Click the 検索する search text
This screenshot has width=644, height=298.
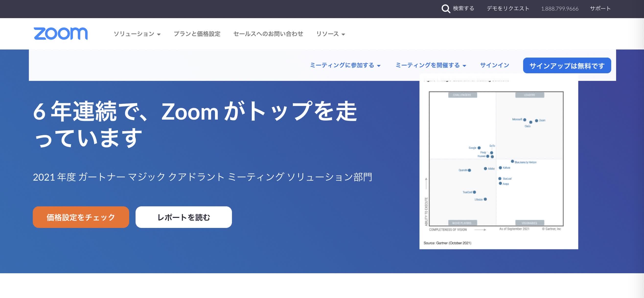[x=463, y=9]
